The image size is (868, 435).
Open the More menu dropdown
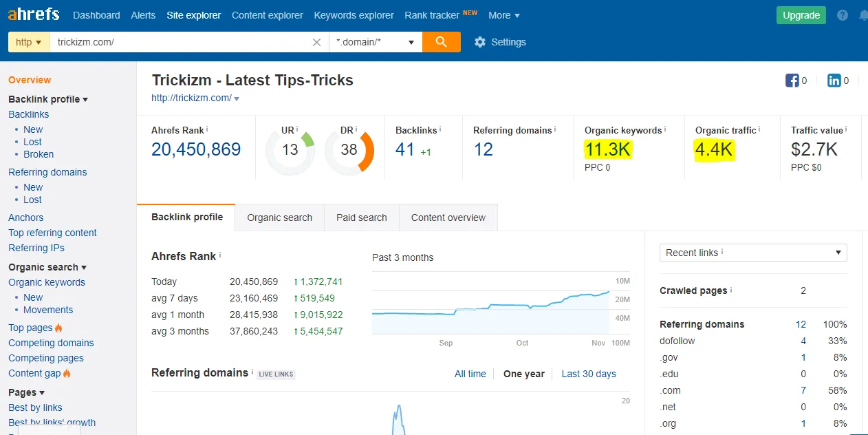pyautogui.click(x=504, y=15)
